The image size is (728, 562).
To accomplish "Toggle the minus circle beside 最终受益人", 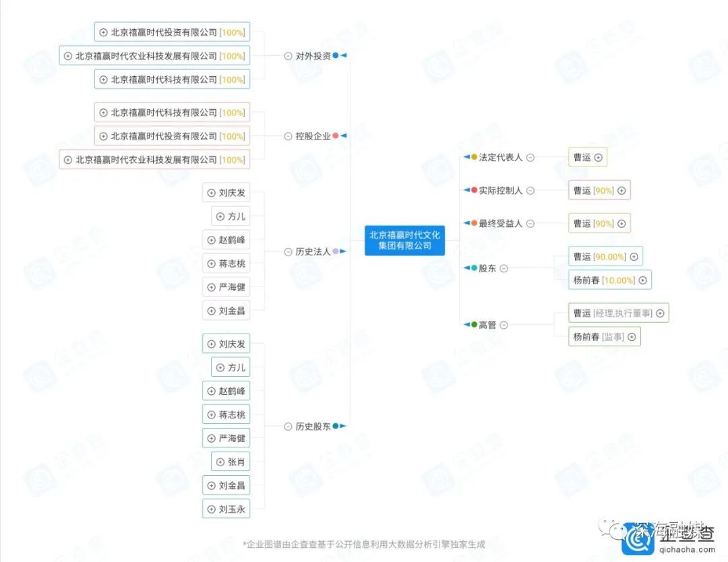I will [530, 224].
